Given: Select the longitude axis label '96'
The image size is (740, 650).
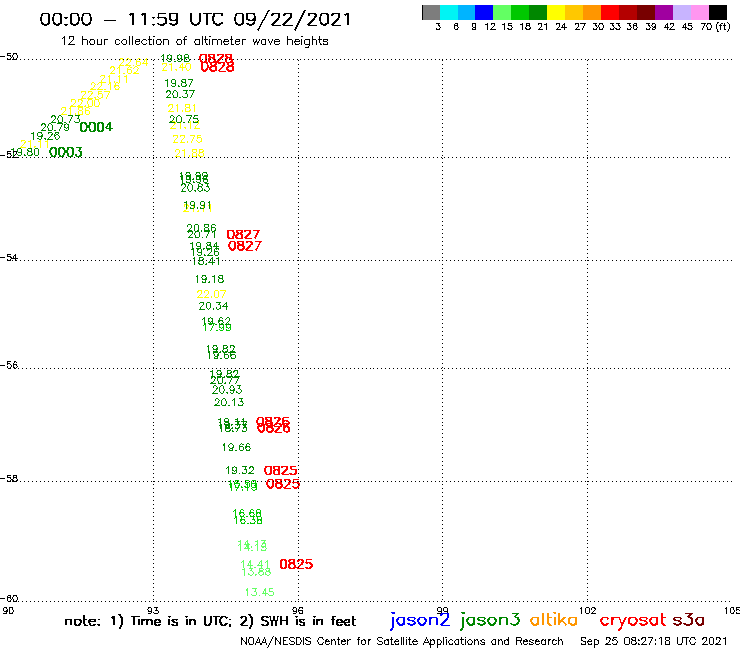Looking at the screenshot, I should pyautogui.click(x=298, y=610).
